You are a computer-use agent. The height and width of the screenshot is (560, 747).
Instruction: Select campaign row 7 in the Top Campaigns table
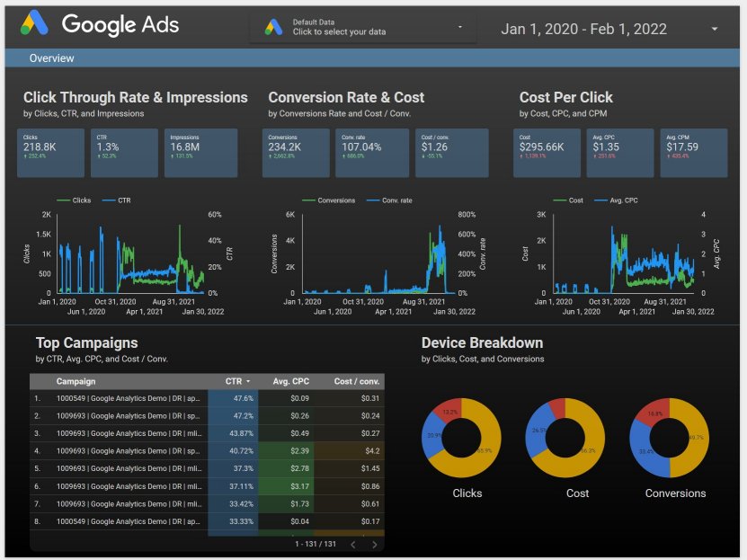tap(207, 503)
